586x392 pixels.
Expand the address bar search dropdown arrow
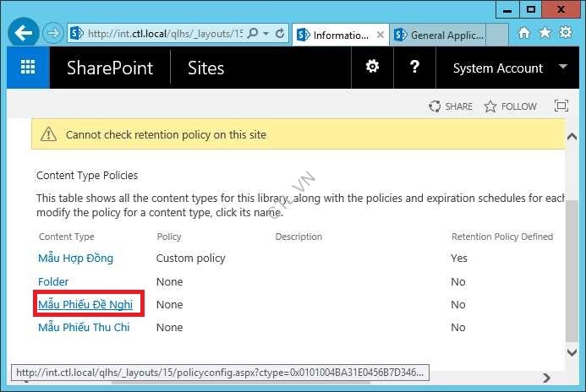[x=267, y=34]
